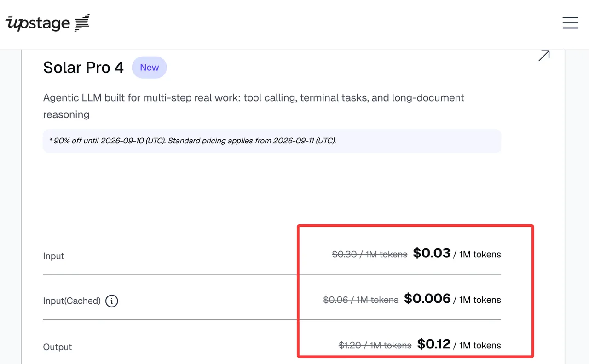
Task: Click the struck-through $1.20 / 1M tokens price
Action: pyautogui.click(x=375, y=345)
